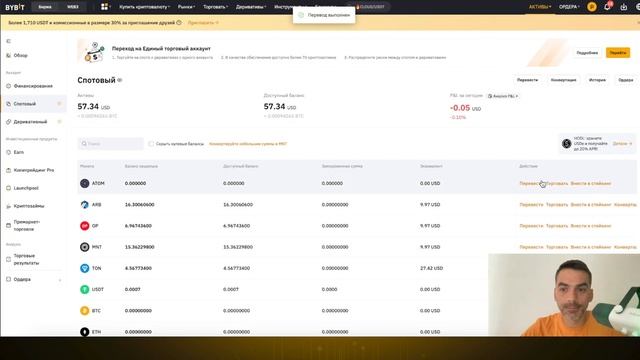Open 'Деривативы' dropdown menu

(x=251, y=7)
